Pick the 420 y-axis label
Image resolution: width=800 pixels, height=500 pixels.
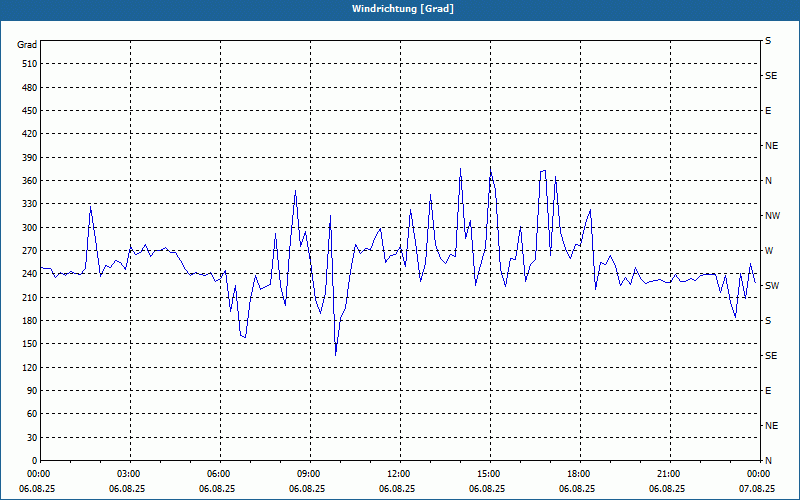click(x=30, y=134)
